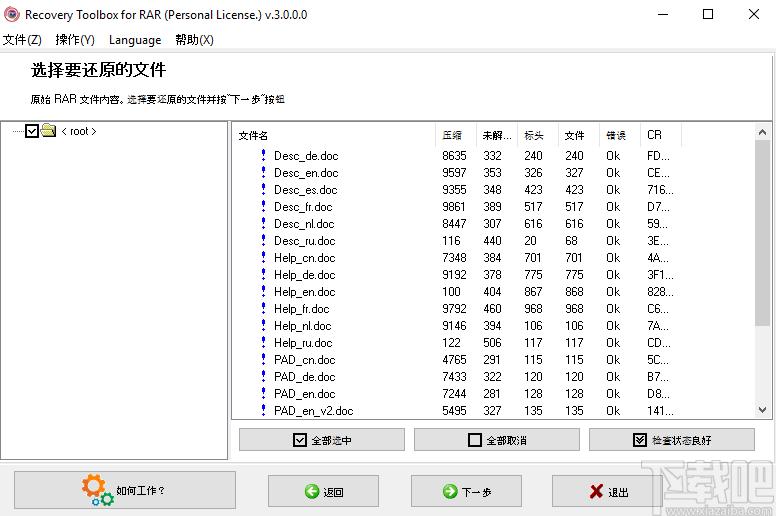
Task: Click the status icon for Desc_ru.doc
Action: pyautogui.click(x=263, y=240)
